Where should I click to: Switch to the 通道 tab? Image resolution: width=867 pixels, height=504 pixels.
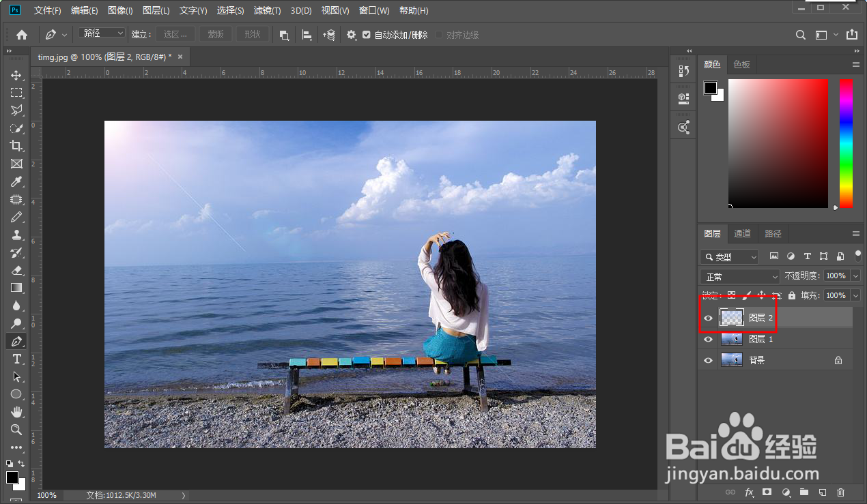pyautogui.click(x=742, y=233)
